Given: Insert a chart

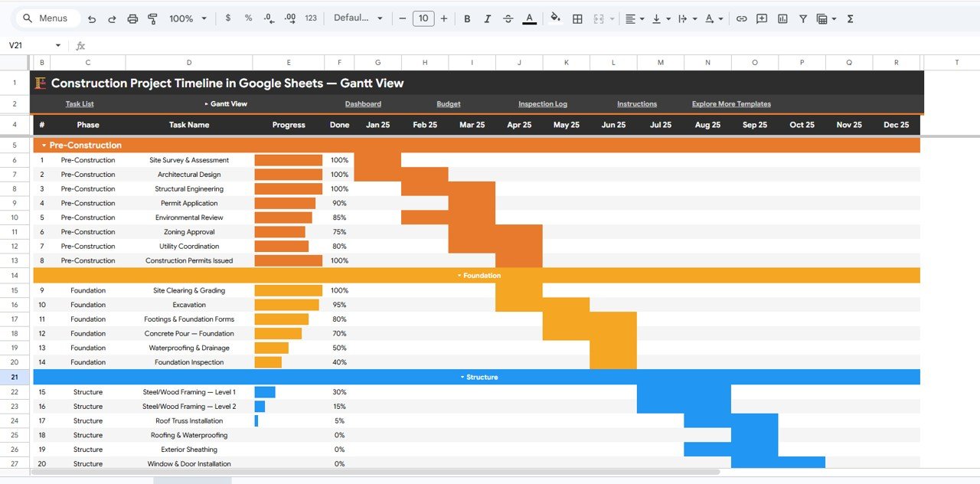Looking at the screenshot, I should pyautogui.click(x=782, y=18).
